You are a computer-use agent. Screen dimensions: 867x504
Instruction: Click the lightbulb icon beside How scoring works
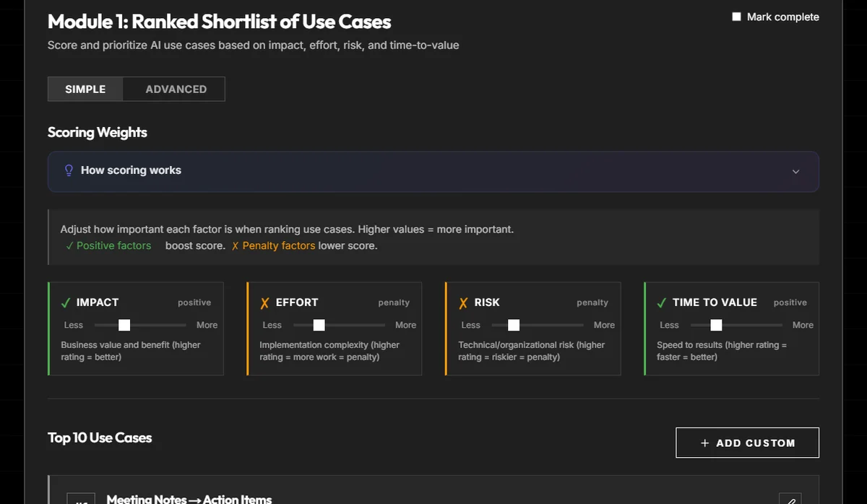click(69, 170)
